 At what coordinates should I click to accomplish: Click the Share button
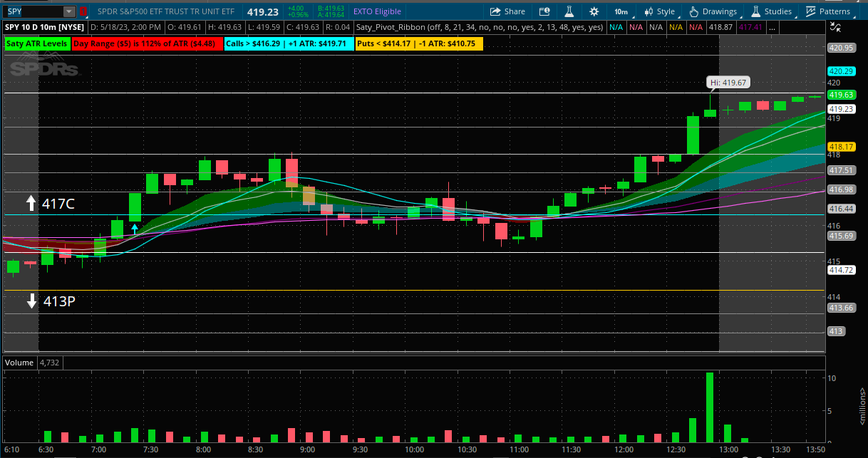click(507, 11)
